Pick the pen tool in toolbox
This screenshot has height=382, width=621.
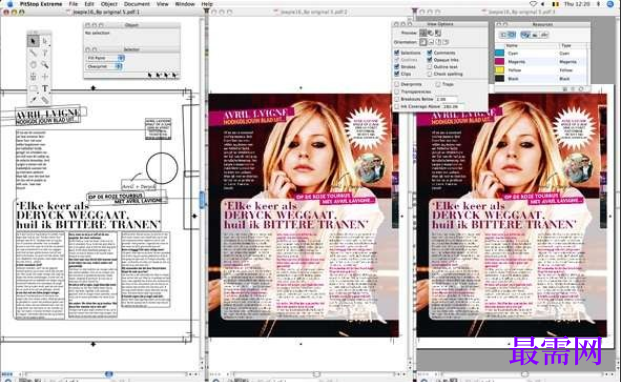point(45,53)
